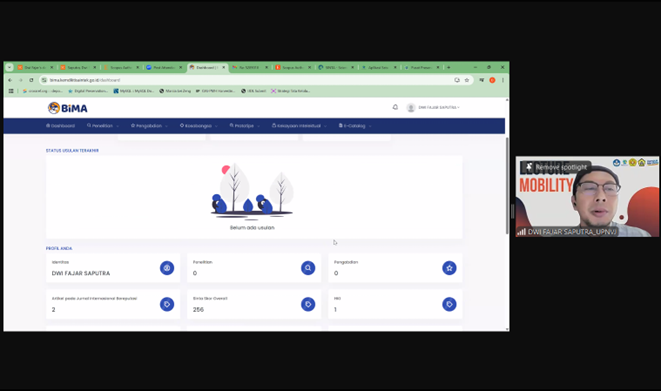
Task: Expand the E-Catalog menu
Action: click(355, 126)
